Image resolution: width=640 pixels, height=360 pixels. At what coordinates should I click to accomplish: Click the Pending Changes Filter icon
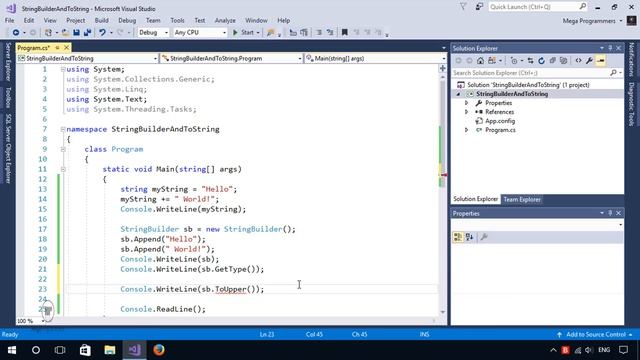point(514,61)
